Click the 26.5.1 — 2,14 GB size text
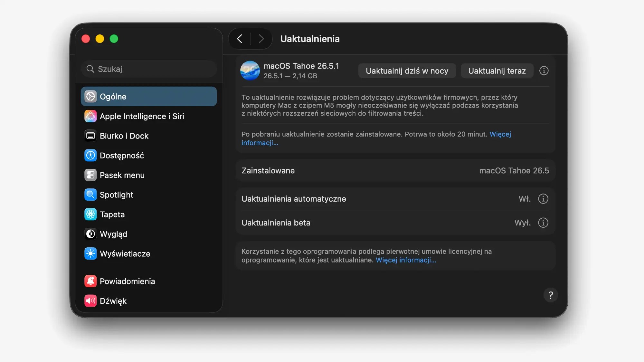This screenshot has height=362, width=644. tap(290, 76)
